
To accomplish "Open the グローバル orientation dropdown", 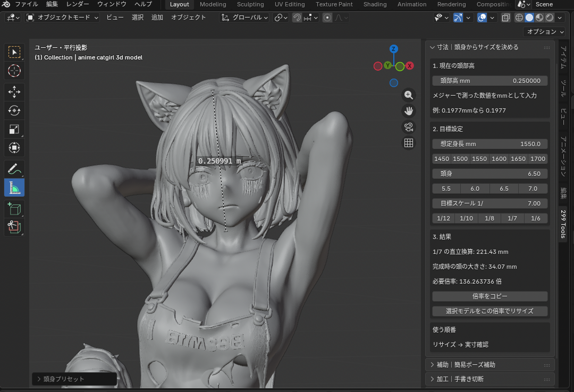I will (245, 18).
